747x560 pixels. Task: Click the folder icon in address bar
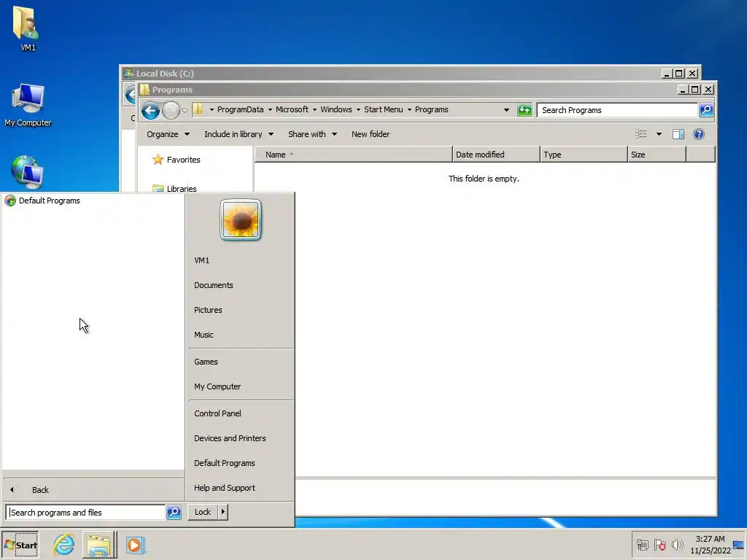(198, 109)
